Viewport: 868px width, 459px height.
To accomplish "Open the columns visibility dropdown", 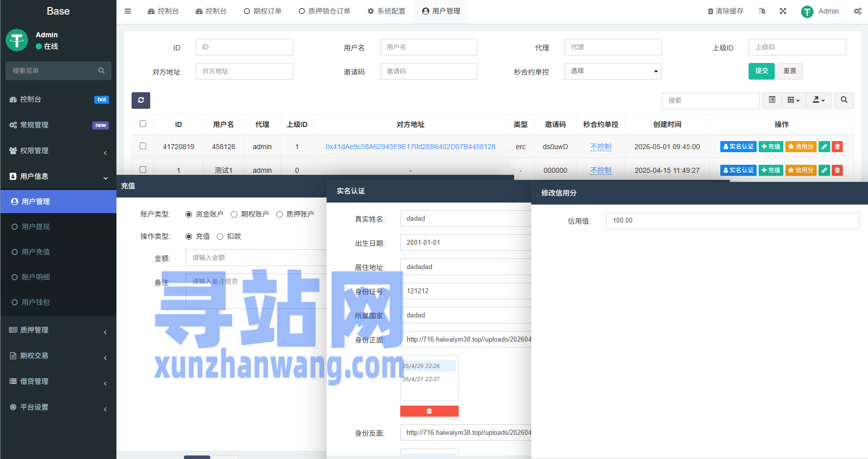I will pyautogui.click(x=793, y=100).
